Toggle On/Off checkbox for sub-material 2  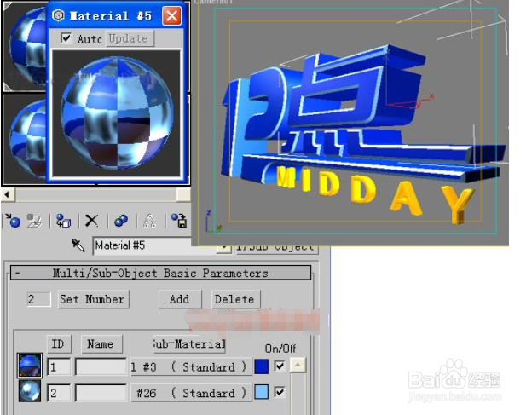[x=280, y=392]
